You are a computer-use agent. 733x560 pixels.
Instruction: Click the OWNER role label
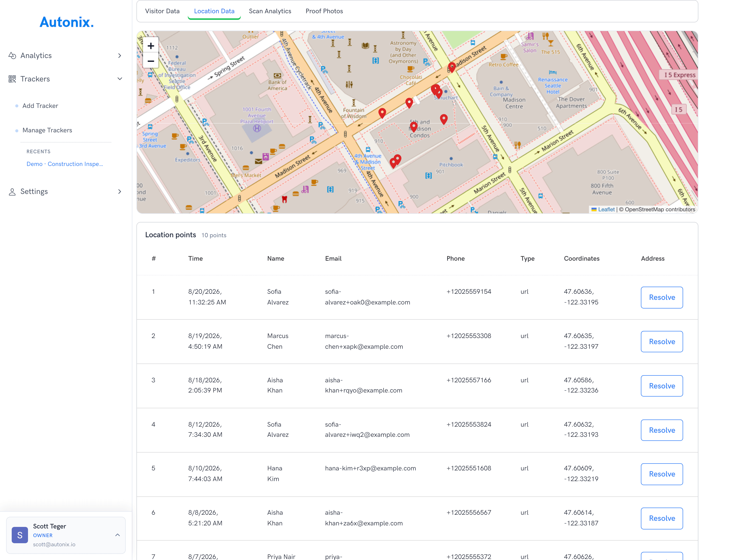[x=43, y=535]
